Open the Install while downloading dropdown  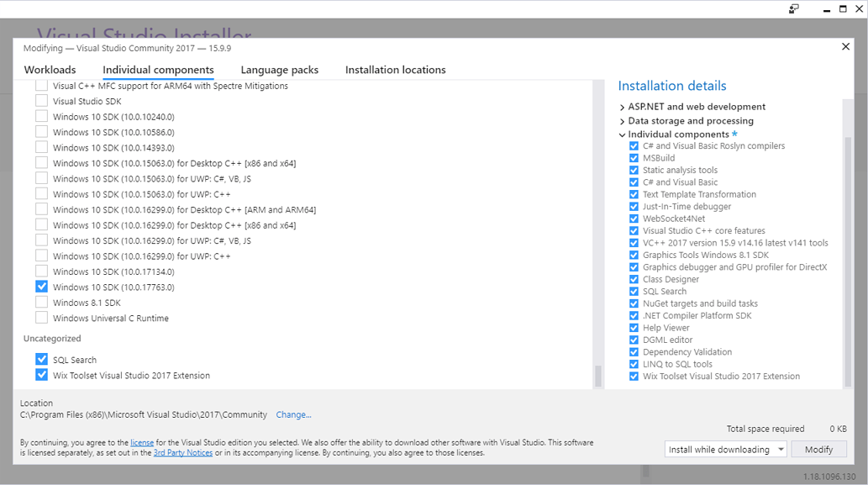point(725,450)
